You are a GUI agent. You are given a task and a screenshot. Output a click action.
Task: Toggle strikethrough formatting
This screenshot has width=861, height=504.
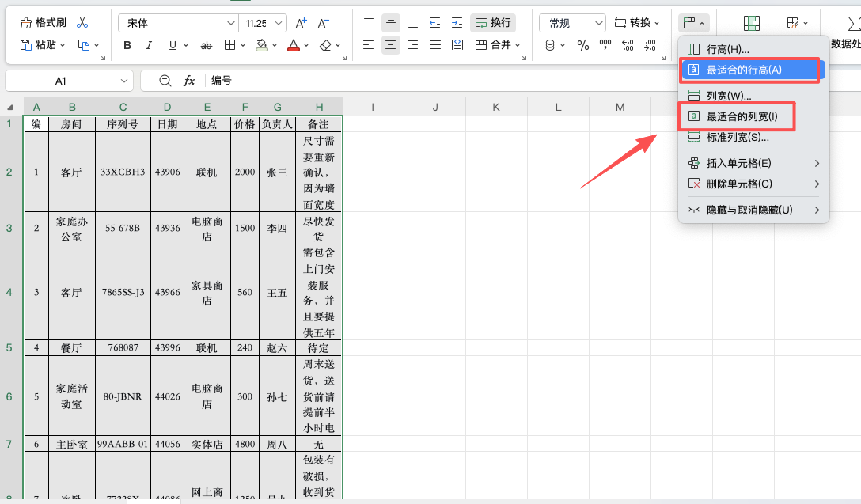(x=206, y=46)
